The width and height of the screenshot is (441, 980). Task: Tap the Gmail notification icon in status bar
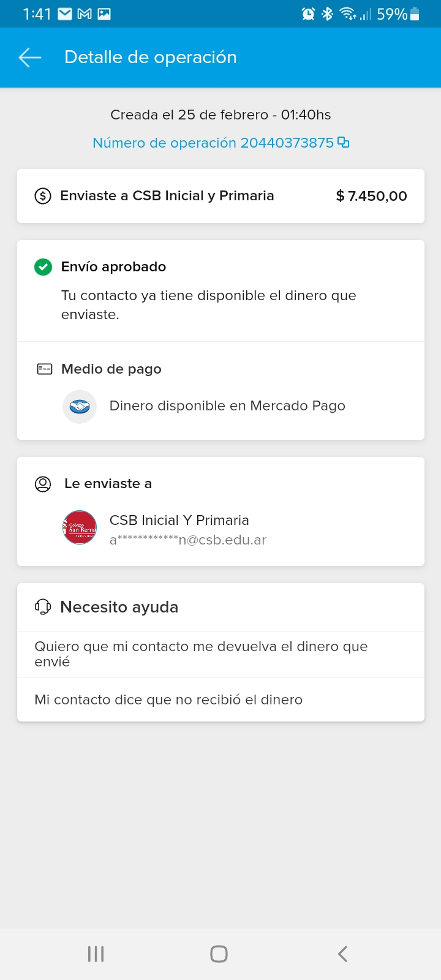point(85,14)
